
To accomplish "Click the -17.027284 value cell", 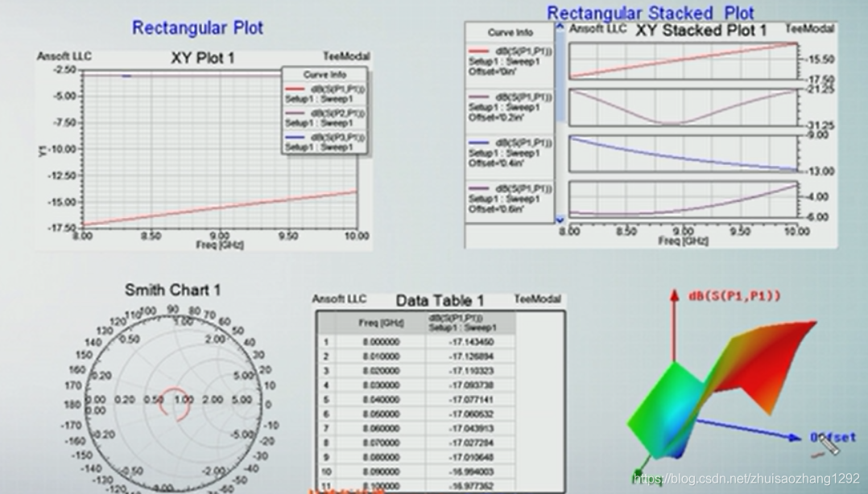I will coord(471,443).
